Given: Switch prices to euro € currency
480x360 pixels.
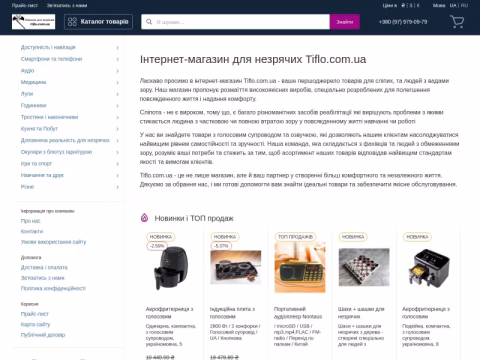Looking at the screenshot, I should click(418, 5).
